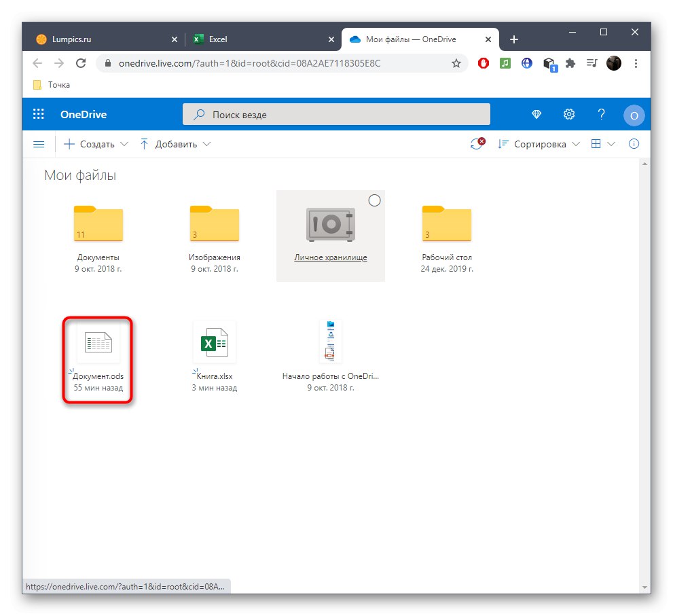Open the Личное хранилище vault icon

tap(330, 223)
